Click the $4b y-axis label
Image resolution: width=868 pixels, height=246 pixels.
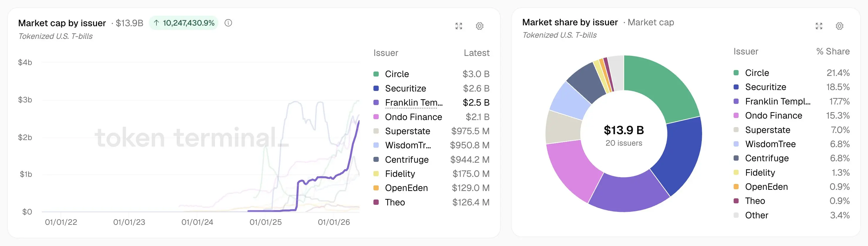(25, 62)
